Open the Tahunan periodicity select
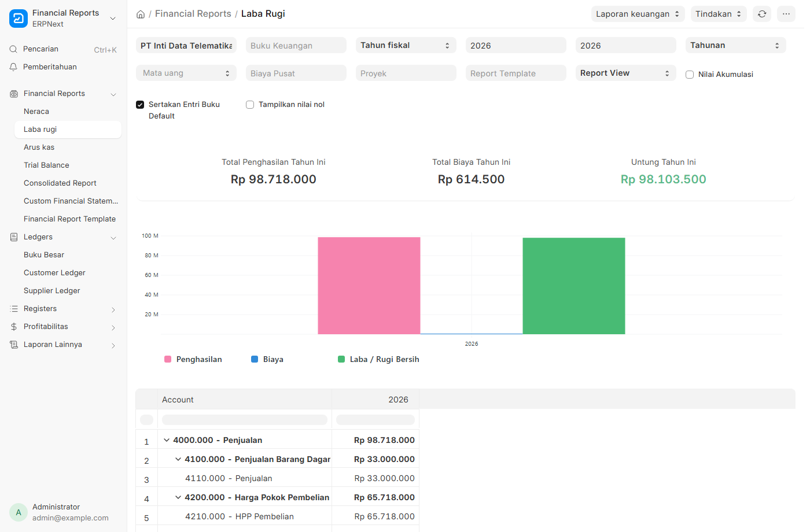Screen dimensions: 810x532 (735, 45)
